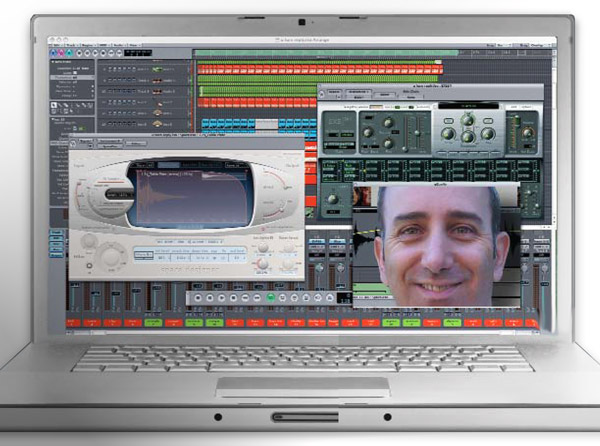
Task: Click the instrument icon on the sixth track
Action: 157,124
